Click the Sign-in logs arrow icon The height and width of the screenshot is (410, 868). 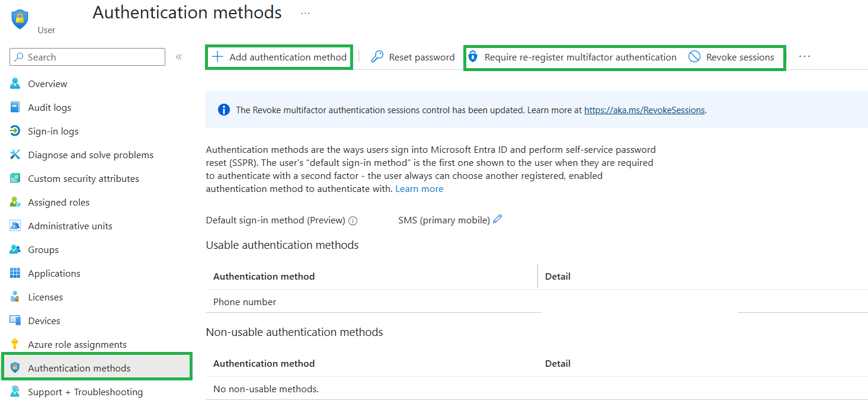[15, 131]
